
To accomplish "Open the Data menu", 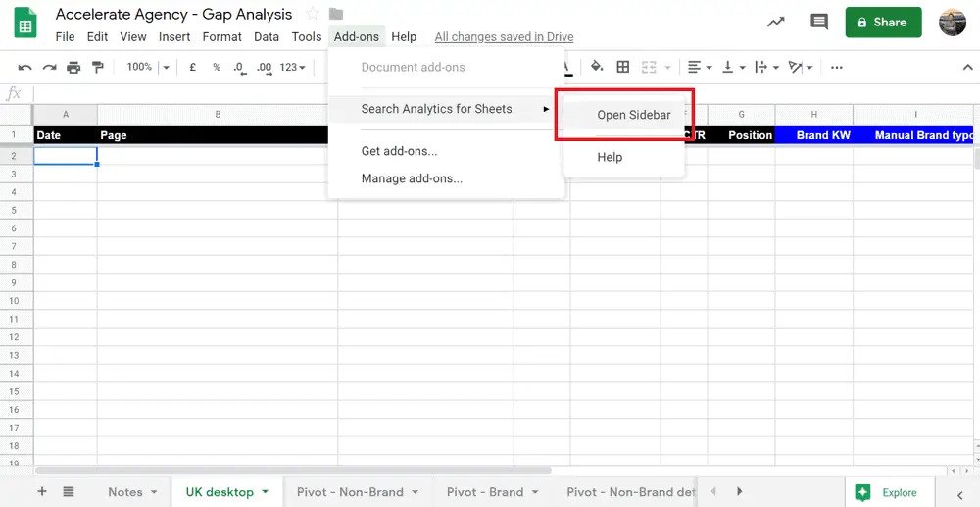I will click(267, 37).
